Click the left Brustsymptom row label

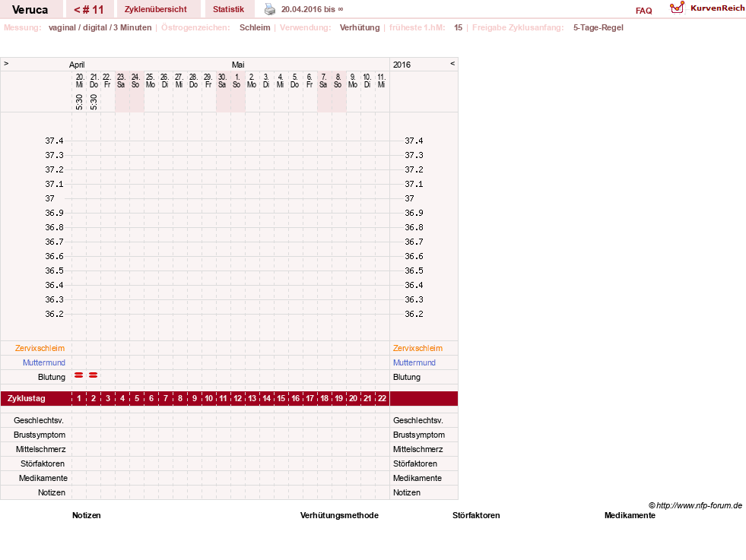(40, 435)
